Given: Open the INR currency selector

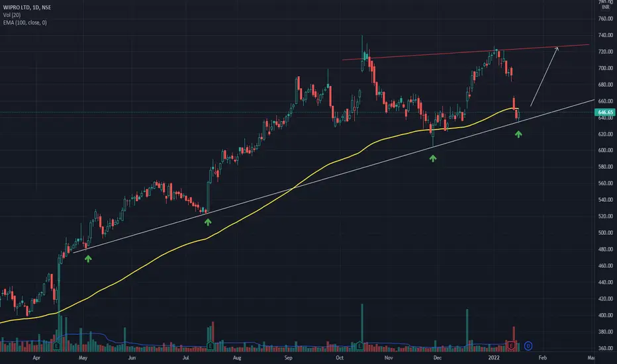Looking at the screenshot, I should [x=606, y=7].
